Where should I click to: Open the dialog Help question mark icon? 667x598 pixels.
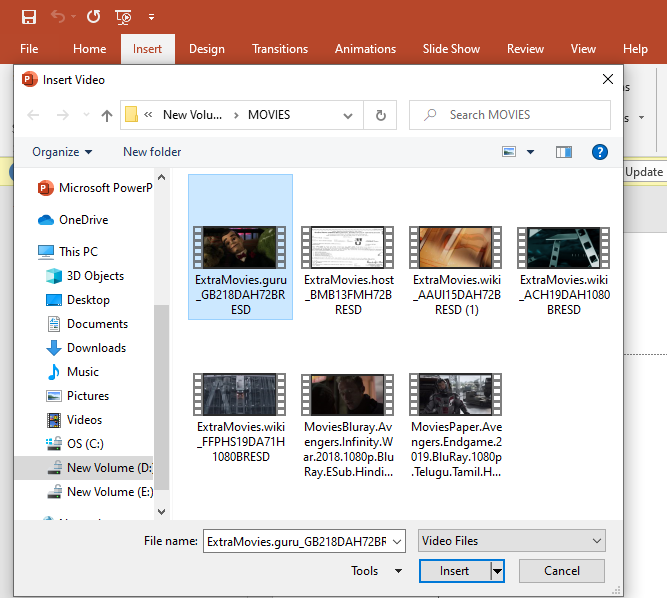tap(599, 152)
